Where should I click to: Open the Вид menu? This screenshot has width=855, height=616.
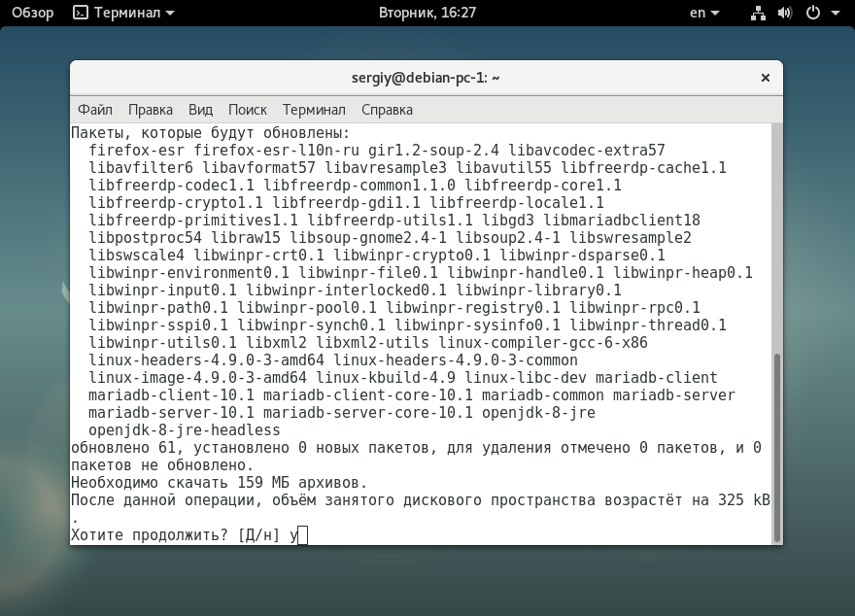[x=201, y=110]
